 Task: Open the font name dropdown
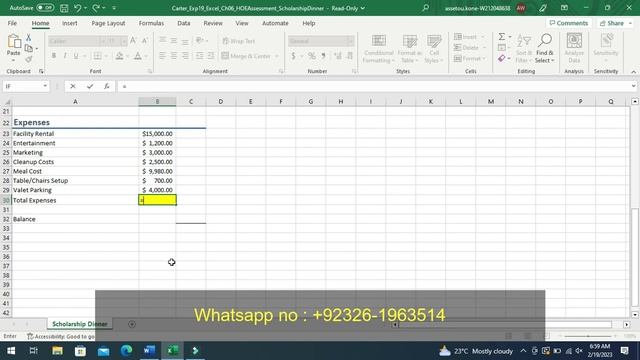click(x=102, y=41)
